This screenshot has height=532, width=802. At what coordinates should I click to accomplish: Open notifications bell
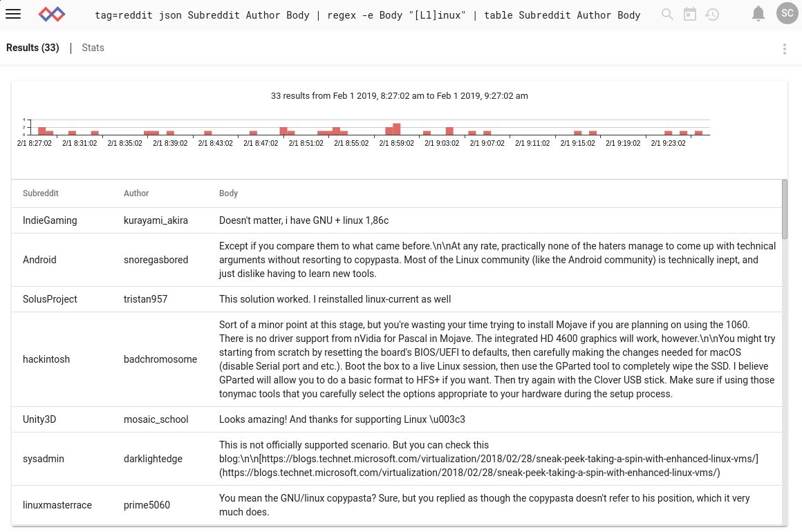pyautogui.click(x=758, y=14)
